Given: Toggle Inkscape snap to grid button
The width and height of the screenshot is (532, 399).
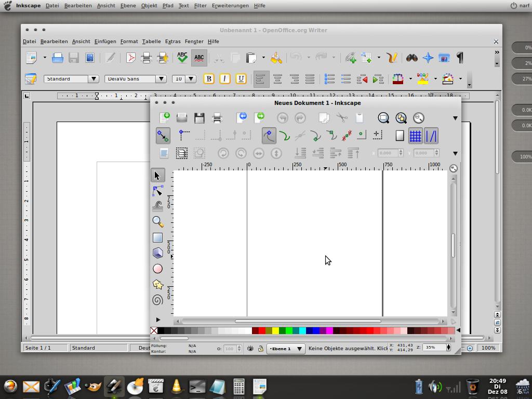Looking at the screenshot, I should coord(415,136).
